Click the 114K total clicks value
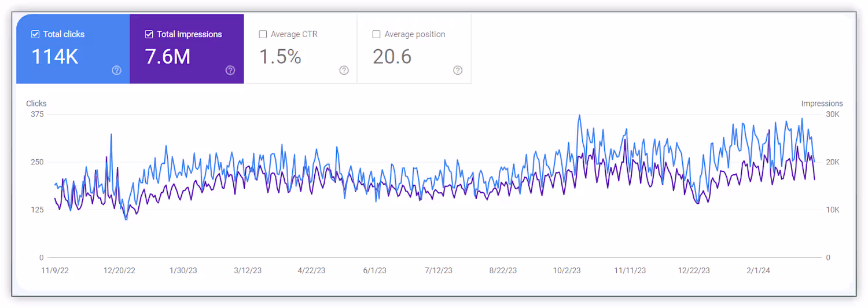 pos(54,57)
